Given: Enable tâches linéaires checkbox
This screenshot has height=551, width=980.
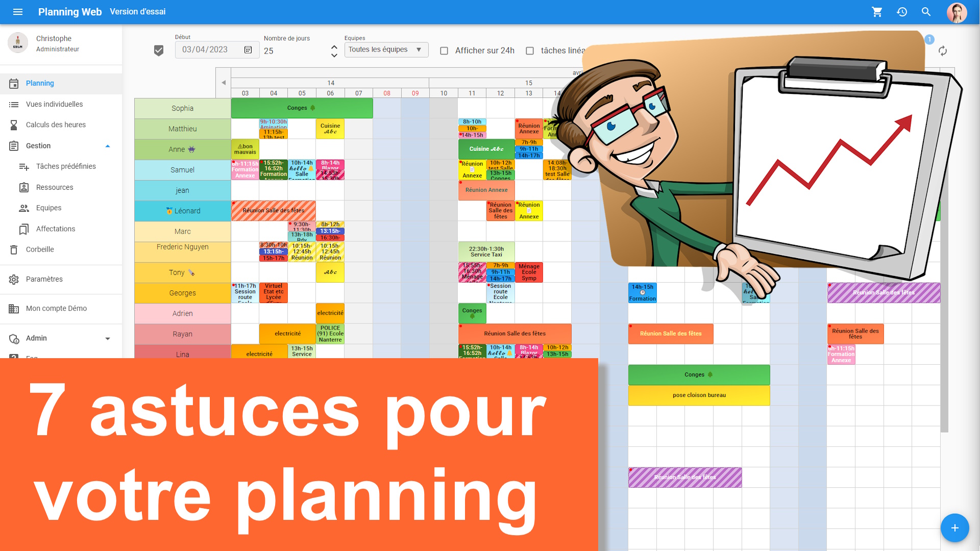Looking at the screenshot, I should coord(530,51).
